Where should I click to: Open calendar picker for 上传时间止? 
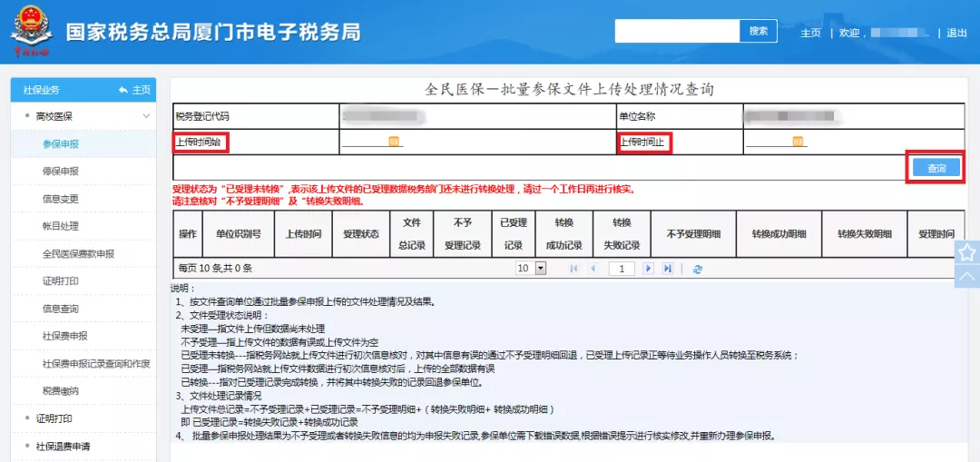pos(798,142)
